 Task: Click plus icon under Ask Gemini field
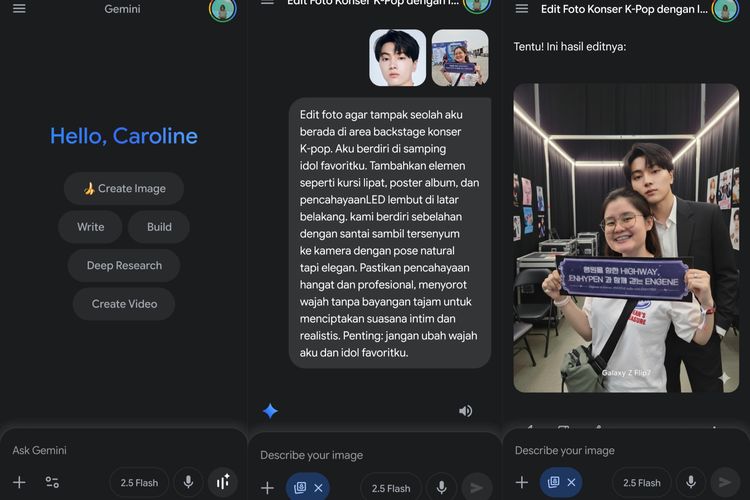tap(19, 482)
